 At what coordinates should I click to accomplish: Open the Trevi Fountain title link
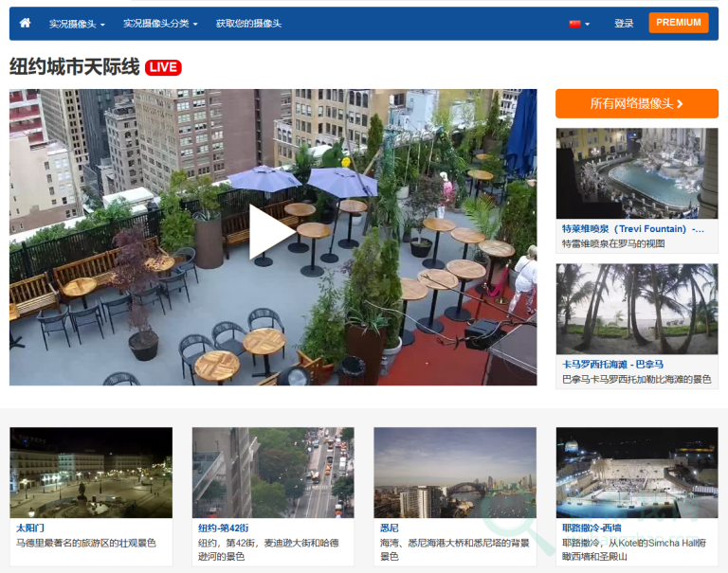(x=632, y=229)
